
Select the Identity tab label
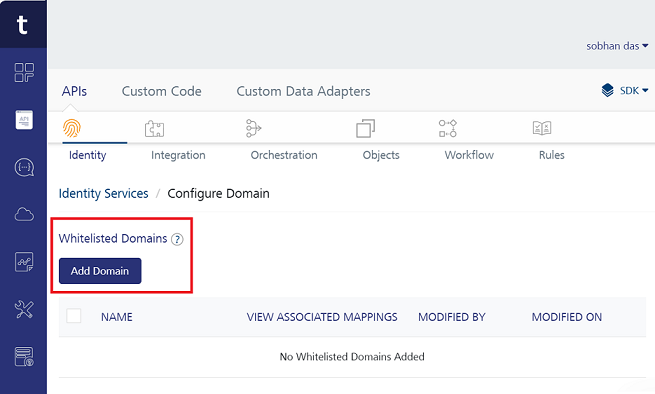pos(87,155)
